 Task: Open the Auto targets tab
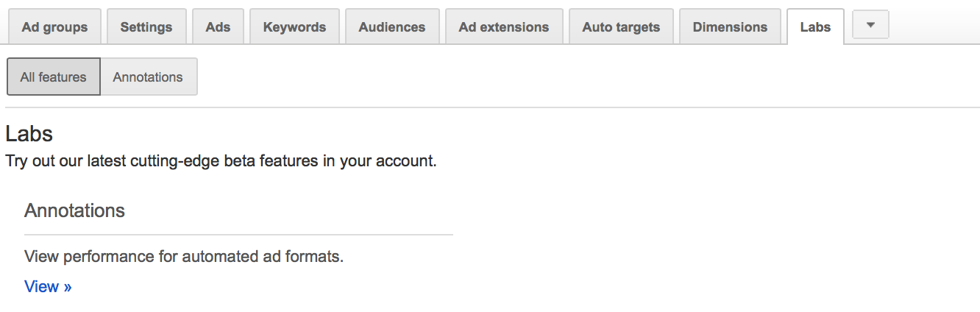[621, 27]
